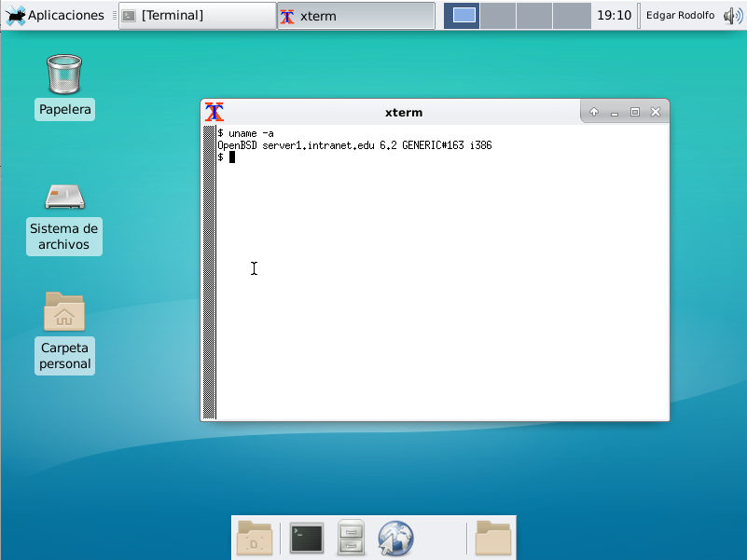The image size is (747, 560).
Task: Open the terminal emulator from the dock
Action: (x=307, y=539)
